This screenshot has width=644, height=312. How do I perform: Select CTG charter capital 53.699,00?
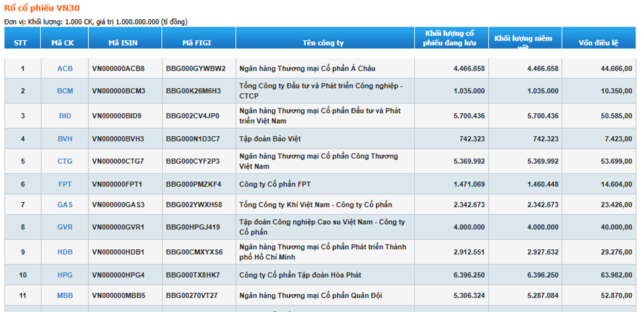pyautogui.click(x=616, y=161)
